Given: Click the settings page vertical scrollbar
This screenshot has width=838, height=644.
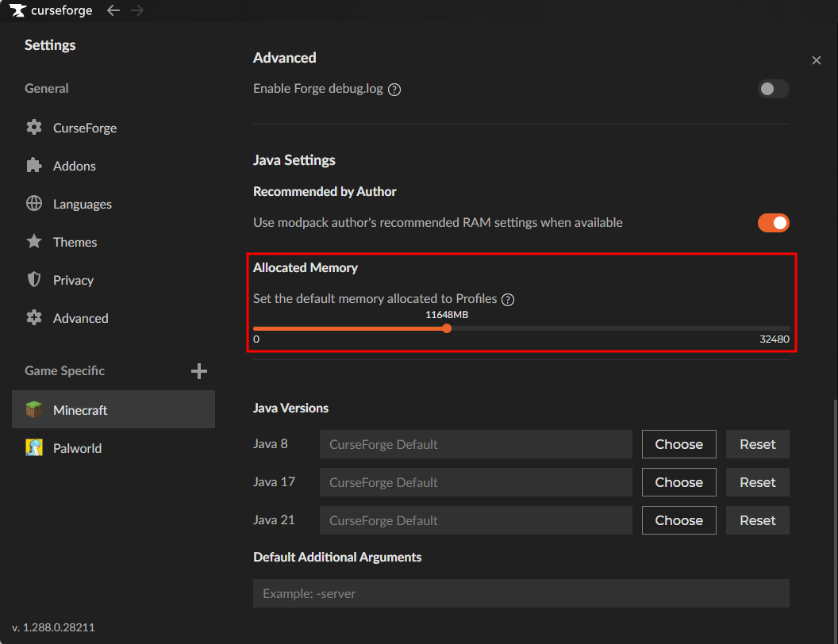Looking at the screenshot, I should (835, 520).
